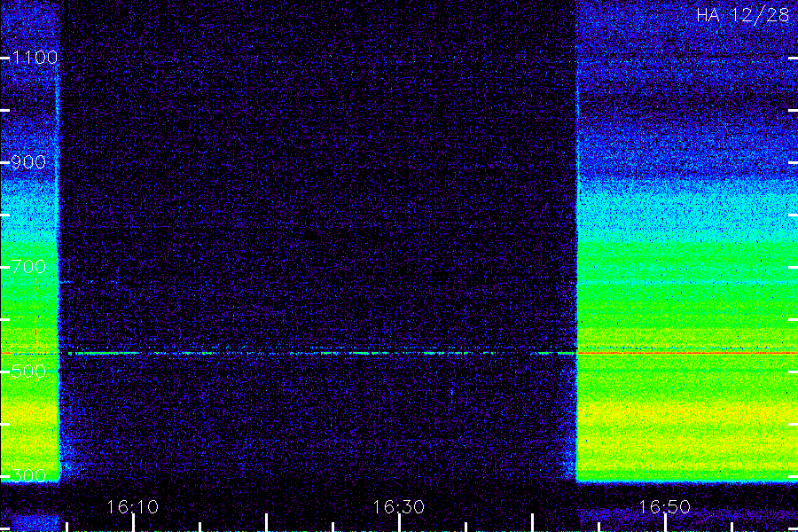Image resolution: width=798 pixels, height=532 pixels.
Task: Click the 1100 frequency axis label
Action: click(35, 58)
